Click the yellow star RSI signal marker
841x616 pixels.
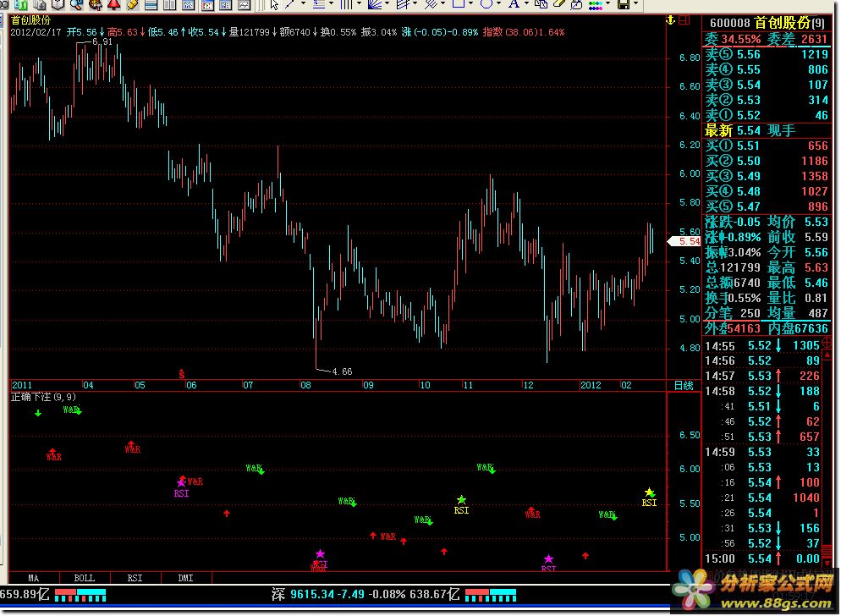[649, 492]
